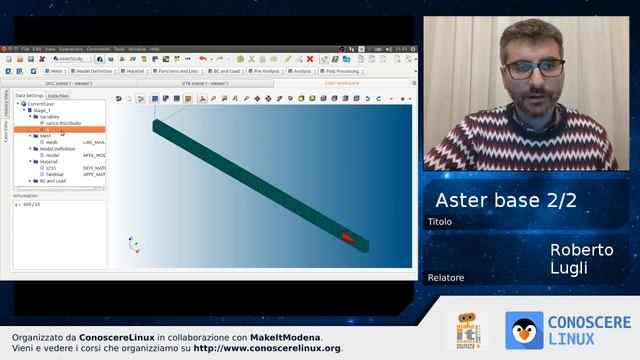640x360 pixels.
Task: Click the Pan view cross-arrows icon
Action: coord(257,98)
